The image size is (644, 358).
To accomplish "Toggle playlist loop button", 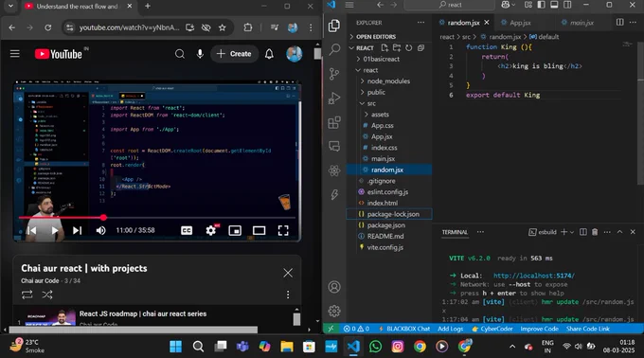I will click(27, 295).
